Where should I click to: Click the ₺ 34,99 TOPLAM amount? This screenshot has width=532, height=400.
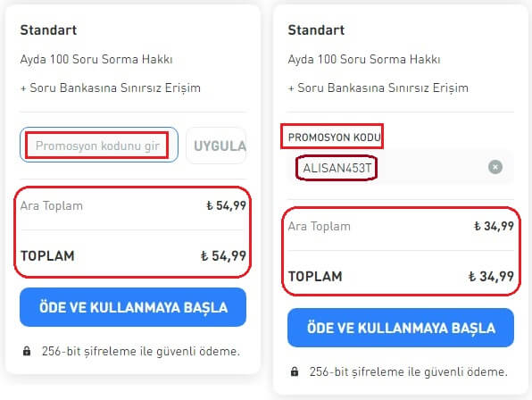pos(491,276)
